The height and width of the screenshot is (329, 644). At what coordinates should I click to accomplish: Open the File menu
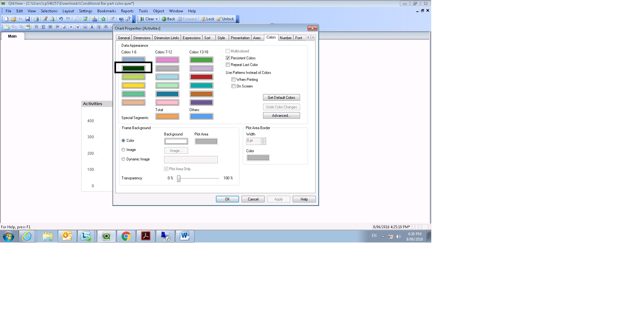click(x=9, y=11)
